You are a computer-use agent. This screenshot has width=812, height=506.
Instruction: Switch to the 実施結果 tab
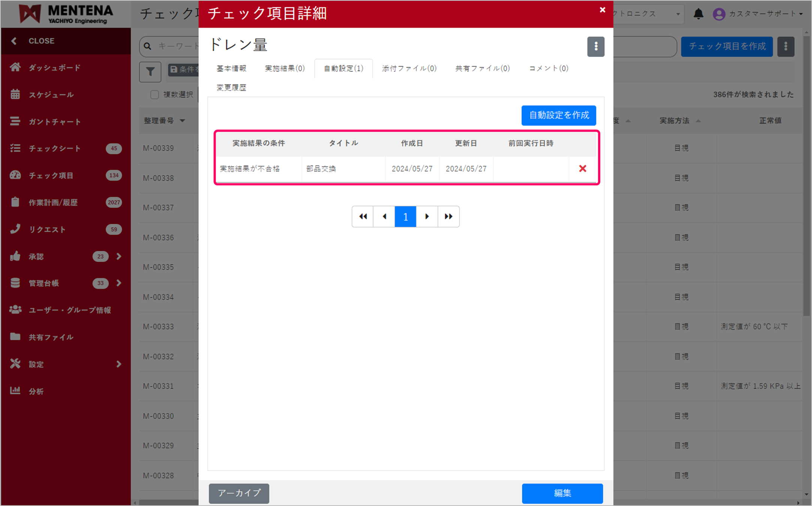click(x=284, y=68)
